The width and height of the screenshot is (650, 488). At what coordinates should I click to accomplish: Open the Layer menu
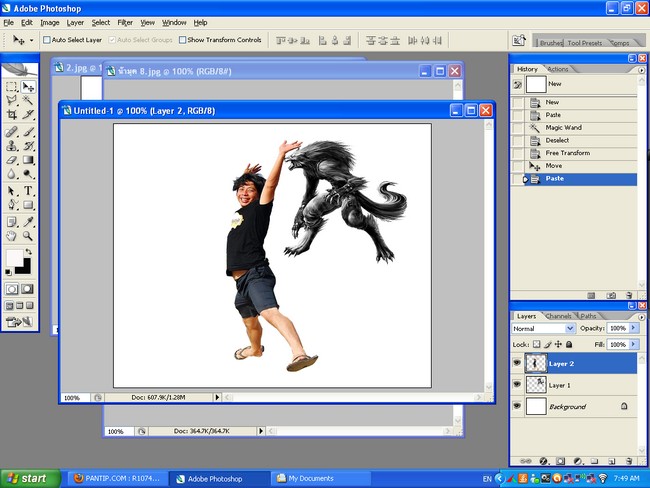pyautogui.click(x=75, y=23)
